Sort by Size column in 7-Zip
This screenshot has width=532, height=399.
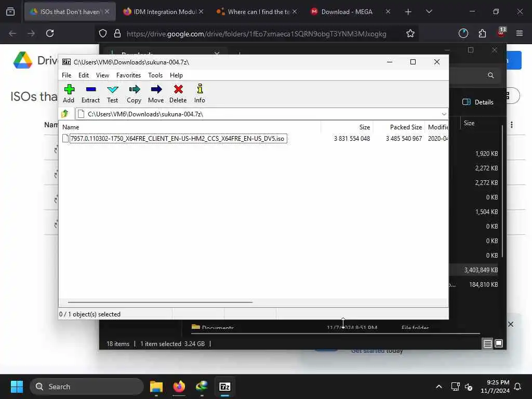[364, 127]
